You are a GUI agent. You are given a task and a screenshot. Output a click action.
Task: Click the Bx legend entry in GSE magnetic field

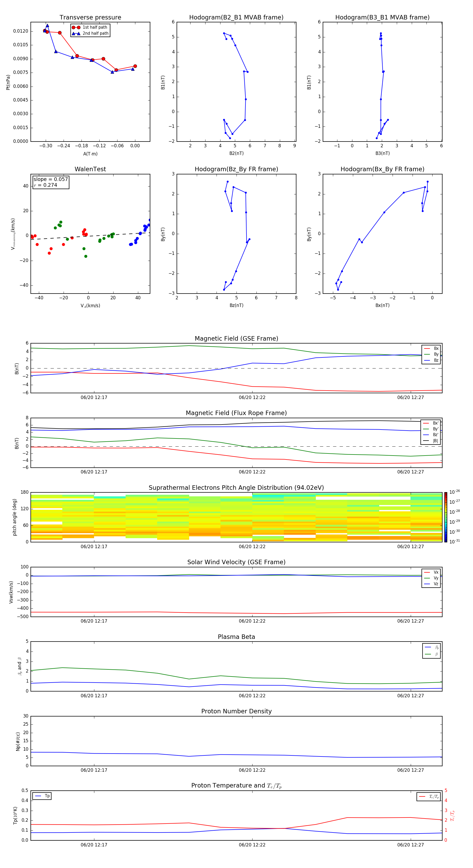pos(431,349)
